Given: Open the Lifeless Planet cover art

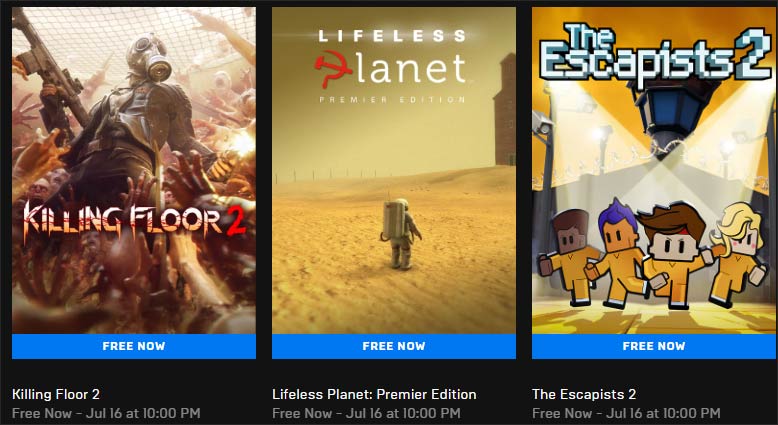Looking at the screenshot, I should (x=394, y=170).
